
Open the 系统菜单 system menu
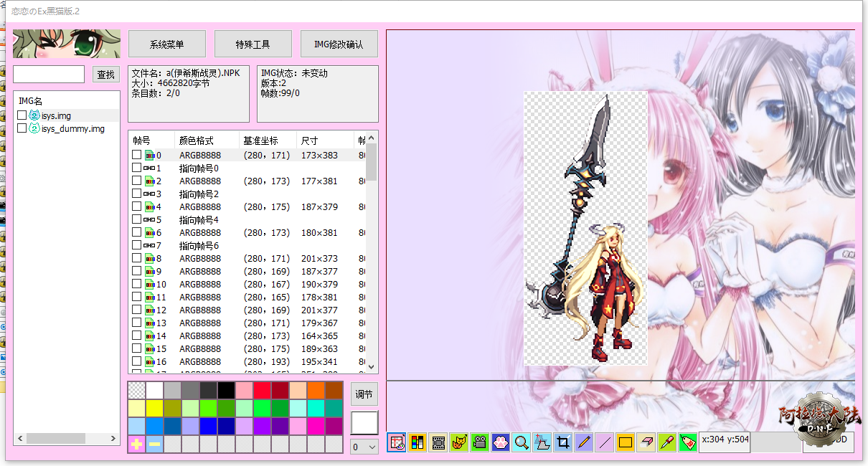tap(167, 44)
